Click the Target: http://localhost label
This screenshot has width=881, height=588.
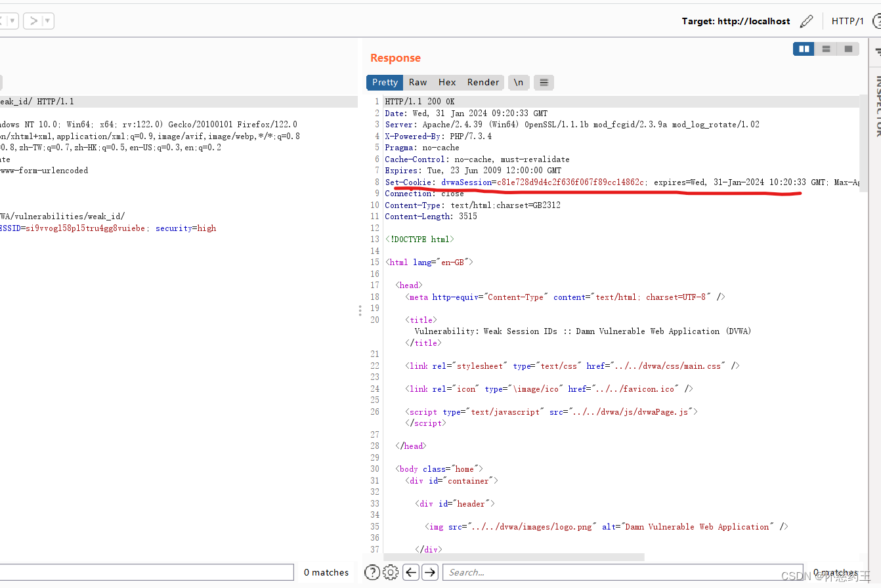(x=736, y=21)
